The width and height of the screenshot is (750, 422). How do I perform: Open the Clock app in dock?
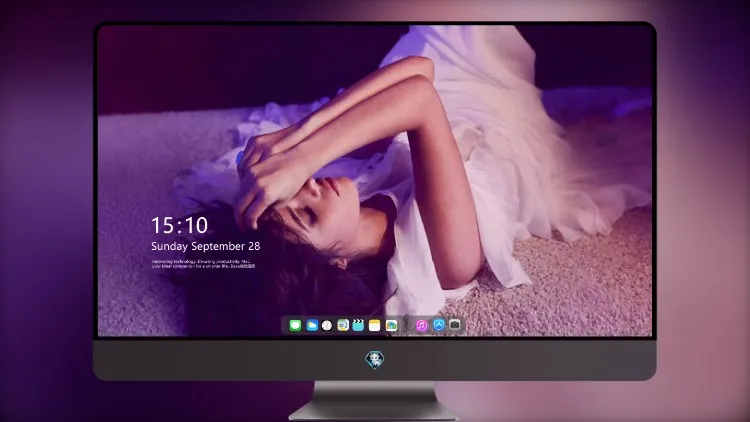coord(327,325)
